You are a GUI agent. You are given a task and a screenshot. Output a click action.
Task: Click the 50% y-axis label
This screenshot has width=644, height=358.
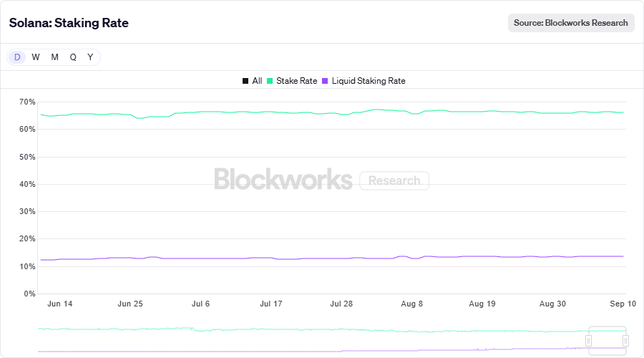coord(27,157)
